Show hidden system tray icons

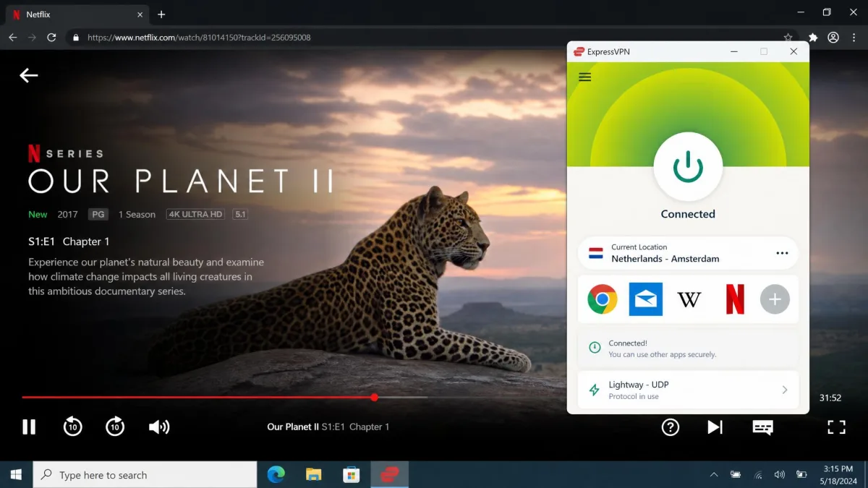714,475
